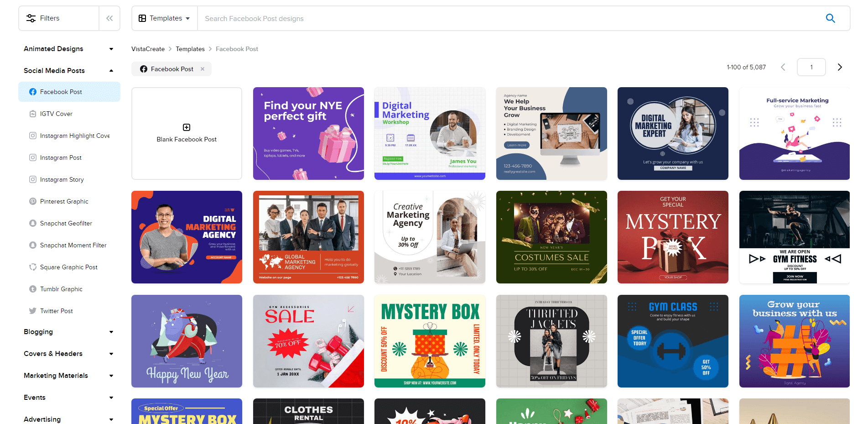Click the magnifier search icon
868x424 pixels.
click(830, 18)
